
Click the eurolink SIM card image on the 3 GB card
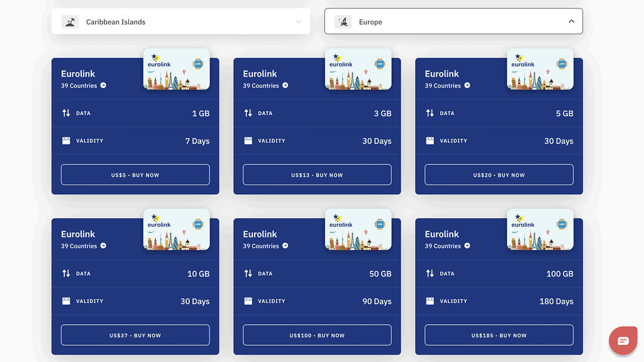pos(358,69)
